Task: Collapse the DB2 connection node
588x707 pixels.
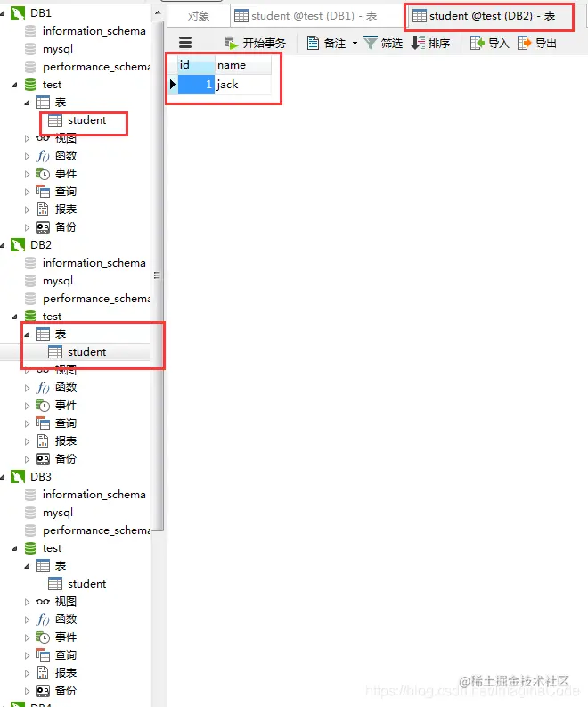Action: point(4,245)
